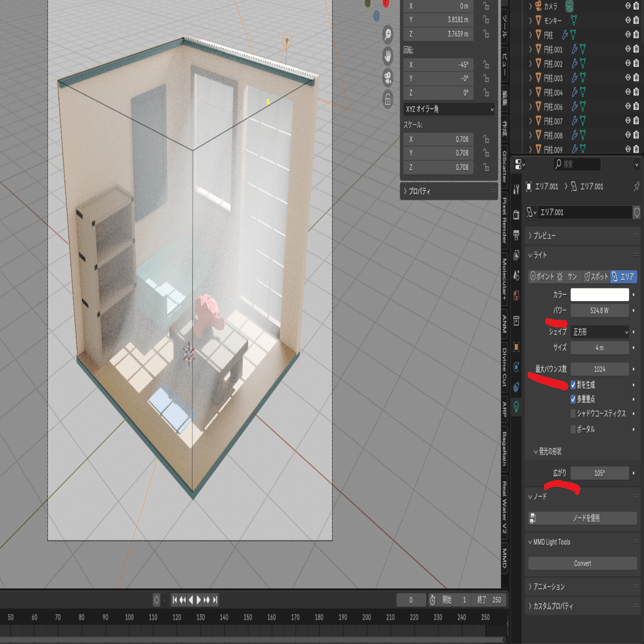The image size is (644, 644).
Task: Open the white カラー light color swatch
Action: coord(600,295)
